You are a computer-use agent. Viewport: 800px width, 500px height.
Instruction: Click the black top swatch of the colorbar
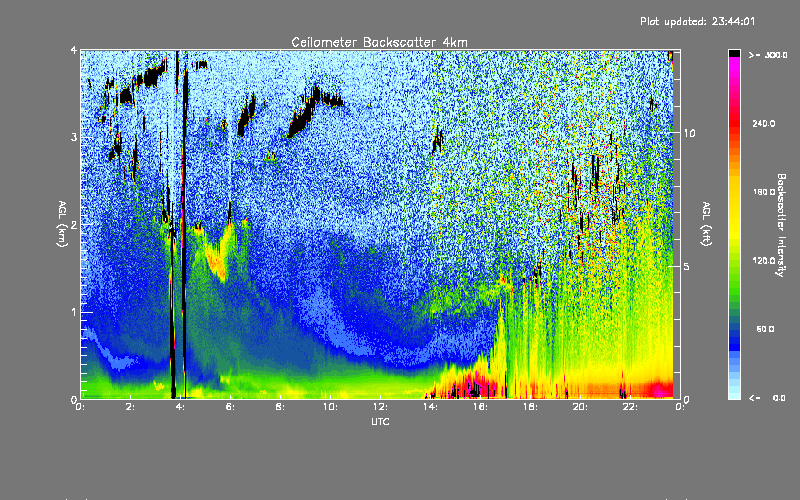[x=734, y=53]
